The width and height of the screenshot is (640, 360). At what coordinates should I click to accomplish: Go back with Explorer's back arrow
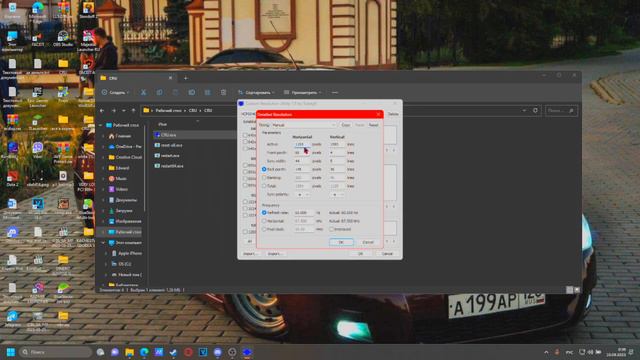102,111
